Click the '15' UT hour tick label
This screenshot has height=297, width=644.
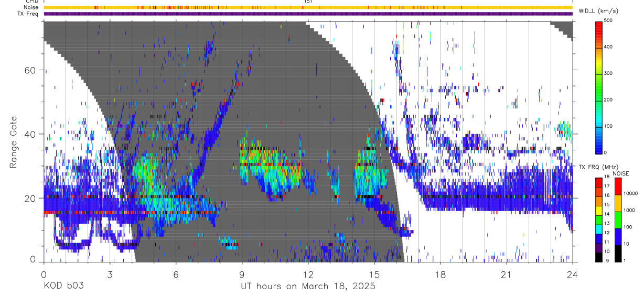(x=374, y=274)
